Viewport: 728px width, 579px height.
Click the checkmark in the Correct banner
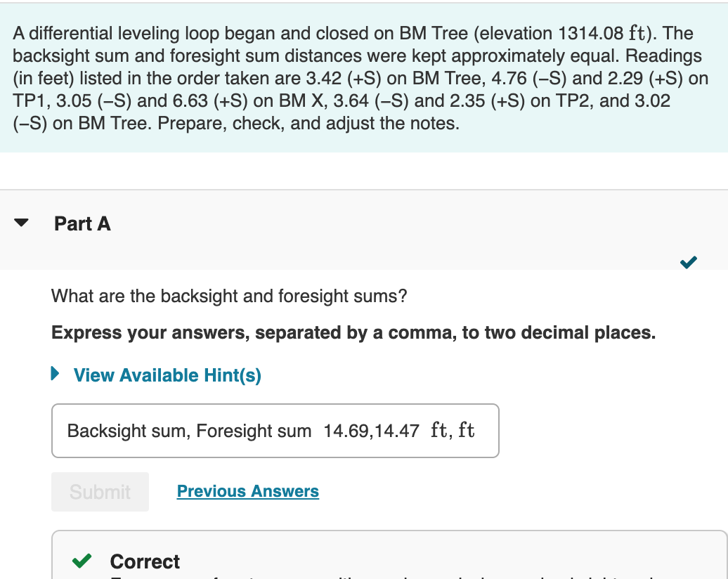pos(82,561)
